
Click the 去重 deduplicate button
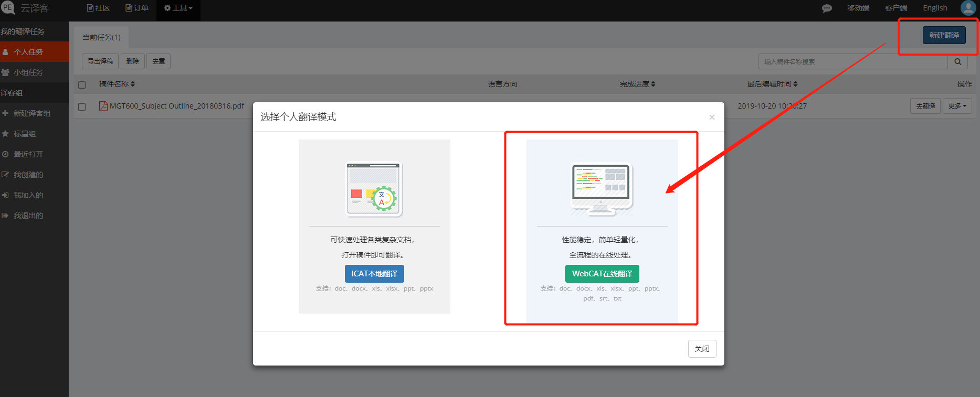[159, 61]
